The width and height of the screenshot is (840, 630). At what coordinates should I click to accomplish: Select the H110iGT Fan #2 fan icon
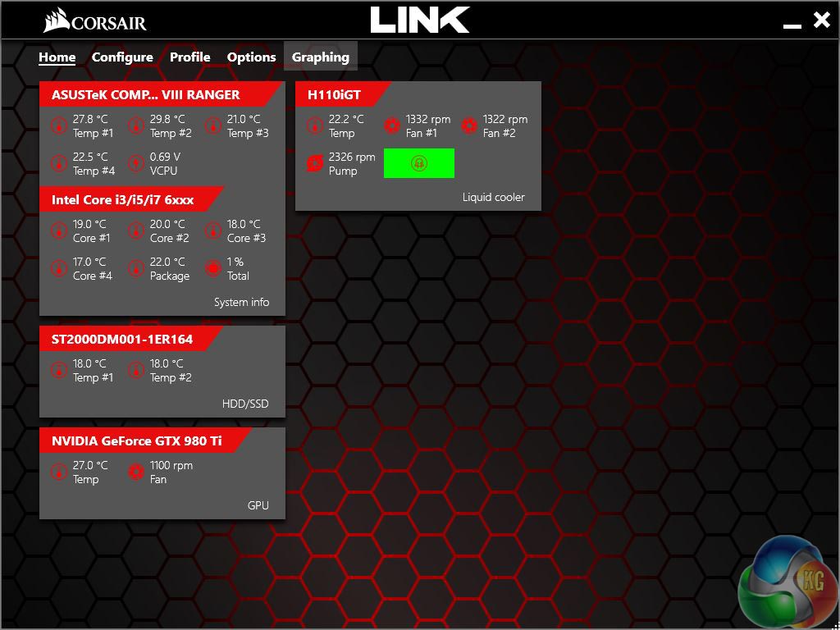pyautogui.click(x=468, y=126)
